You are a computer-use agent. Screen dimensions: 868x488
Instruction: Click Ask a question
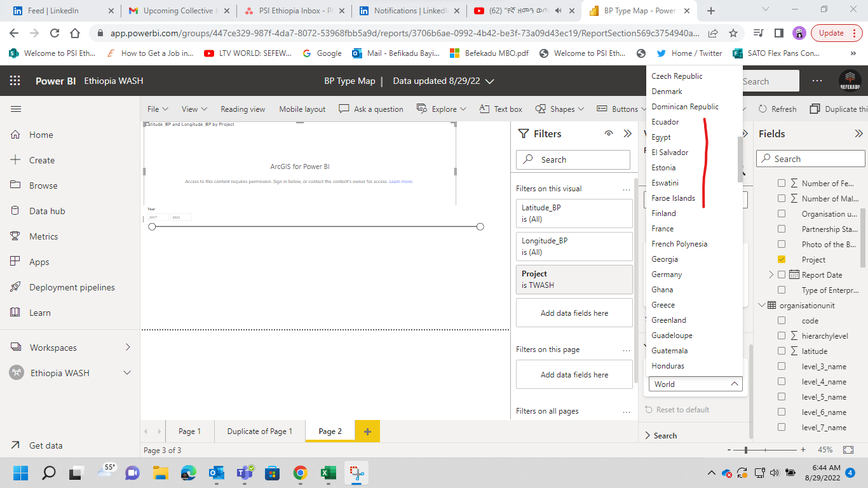[371, 109]
